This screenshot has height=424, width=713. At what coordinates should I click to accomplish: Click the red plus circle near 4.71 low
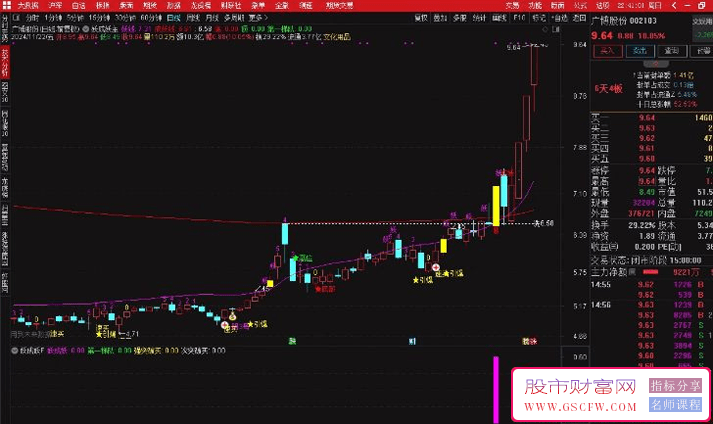[224, 325]
